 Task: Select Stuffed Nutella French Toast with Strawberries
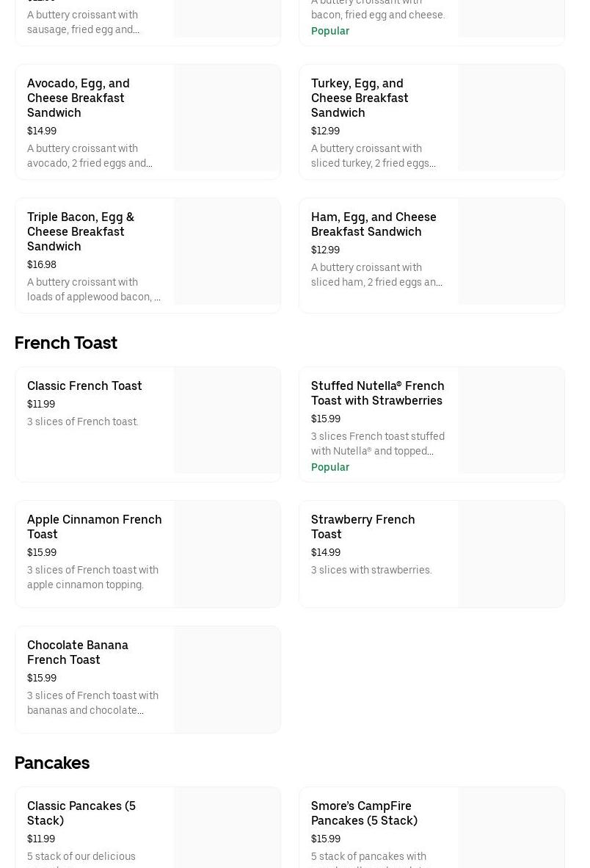pyautogui.click(x=377, y=393)
